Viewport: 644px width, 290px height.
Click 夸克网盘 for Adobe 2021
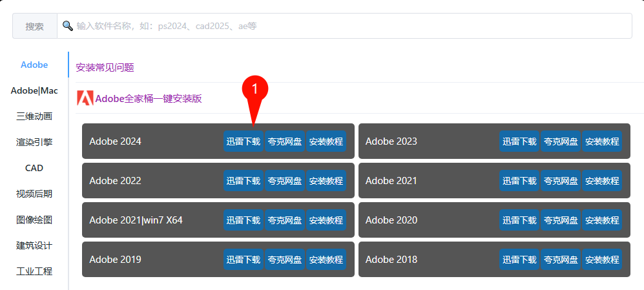[561, 181]
